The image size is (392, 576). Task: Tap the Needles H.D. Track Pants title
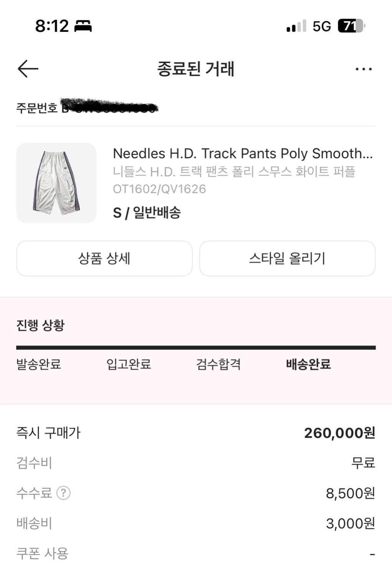pos(242,153)
